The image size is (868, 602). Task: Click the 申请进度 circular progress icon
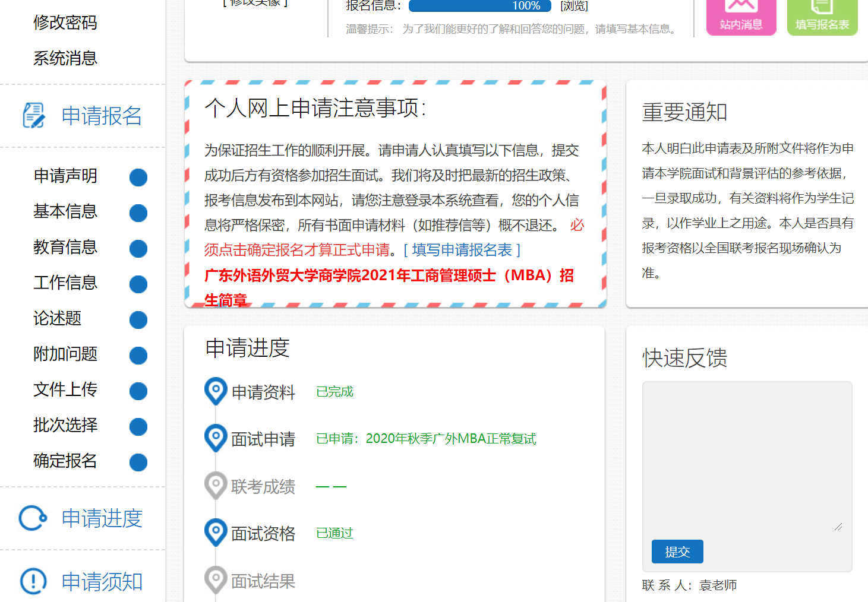tap(33, 518)
